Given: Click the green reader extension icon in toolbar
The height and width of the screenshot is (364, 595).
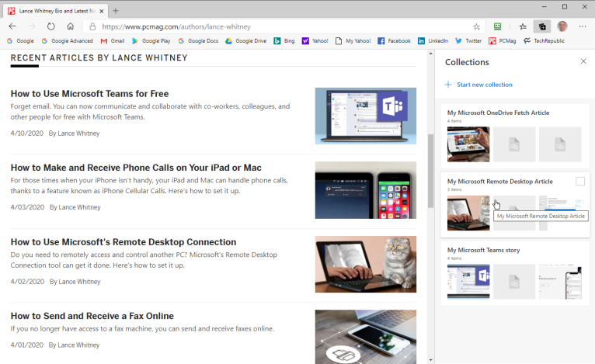Looking at the screenshot, I should click(497, 26).
